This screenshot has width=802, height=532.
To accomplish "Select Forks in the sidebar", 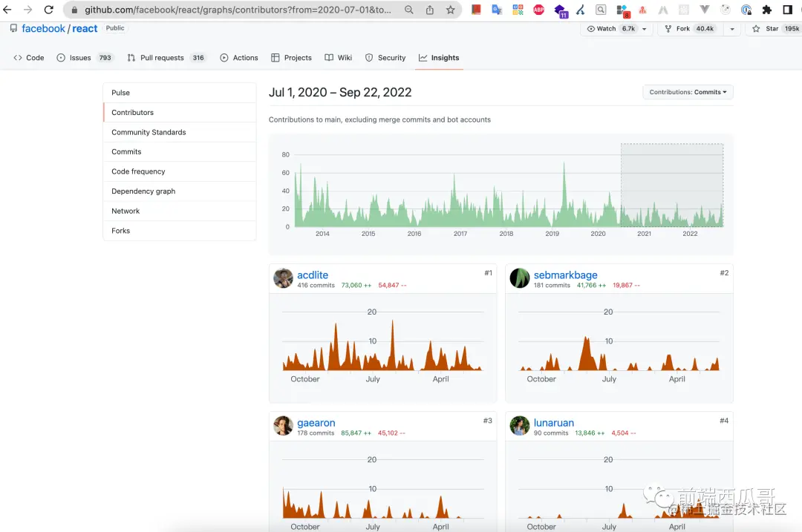I will (x=180, y=231).
